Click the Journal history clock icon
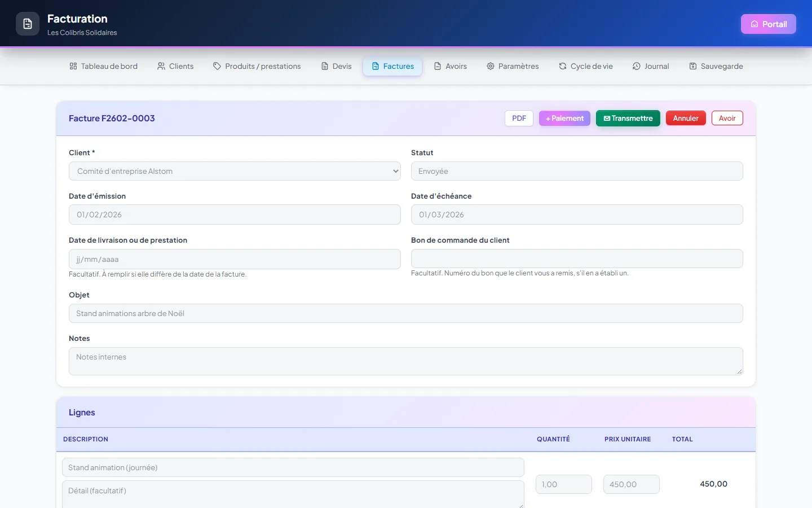The image size is (812, 508). [637, 66]
